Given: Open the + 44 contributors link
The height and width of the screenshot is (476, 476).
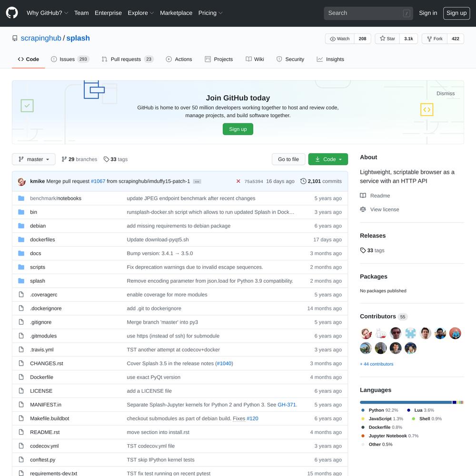Looking at the screenshot, I should tap(377, 364).
